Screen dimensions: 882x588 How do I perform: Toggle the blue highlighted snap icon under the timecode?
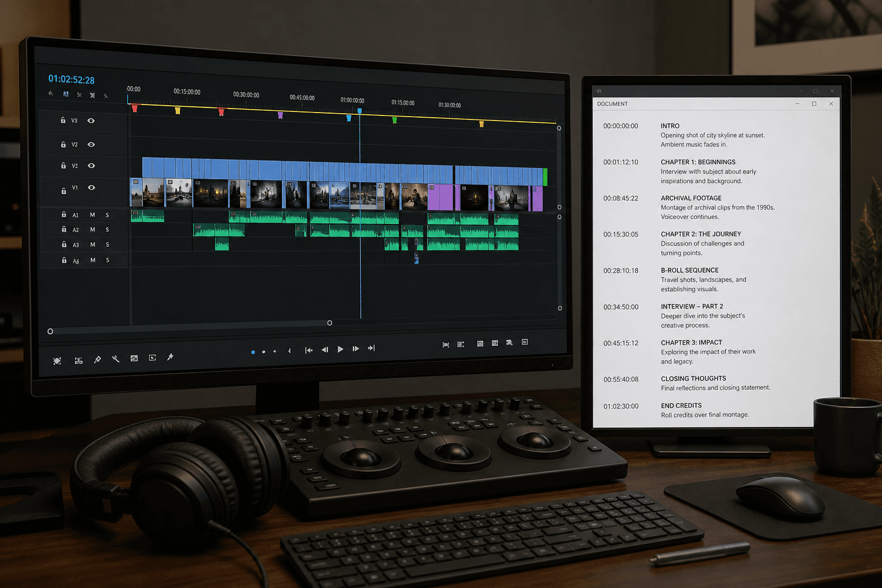point(66,94)
